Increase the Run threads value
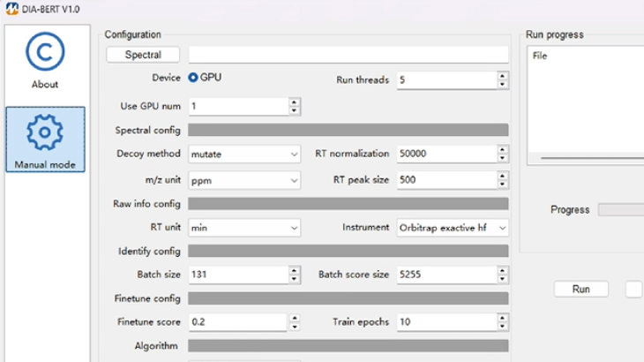 click(503, 76)
